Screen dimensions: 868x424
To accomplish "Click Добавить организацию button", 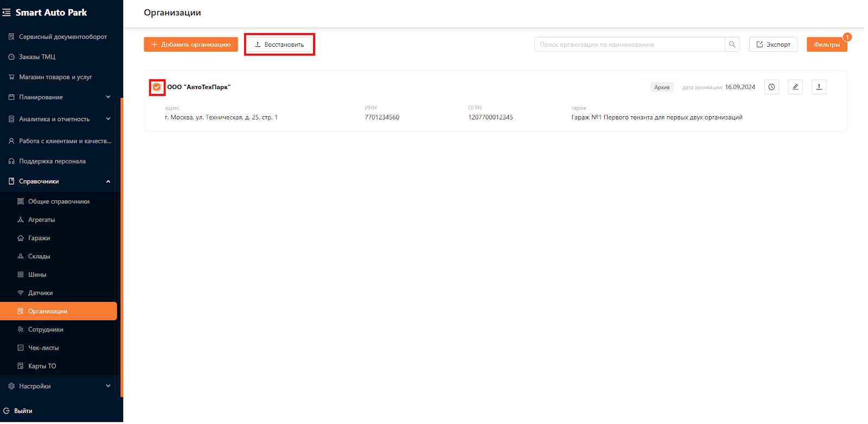I will 190,45.
